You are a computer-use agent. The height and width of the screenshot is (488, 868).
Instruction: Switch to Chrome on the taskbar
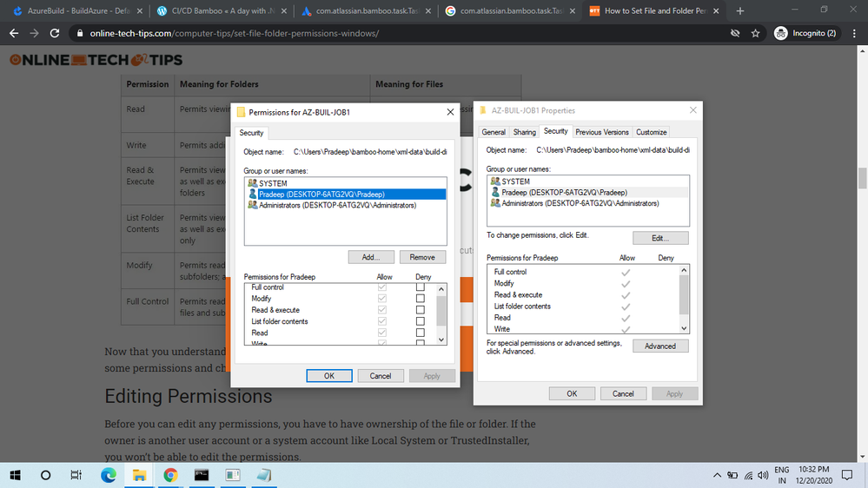(170, 475)
